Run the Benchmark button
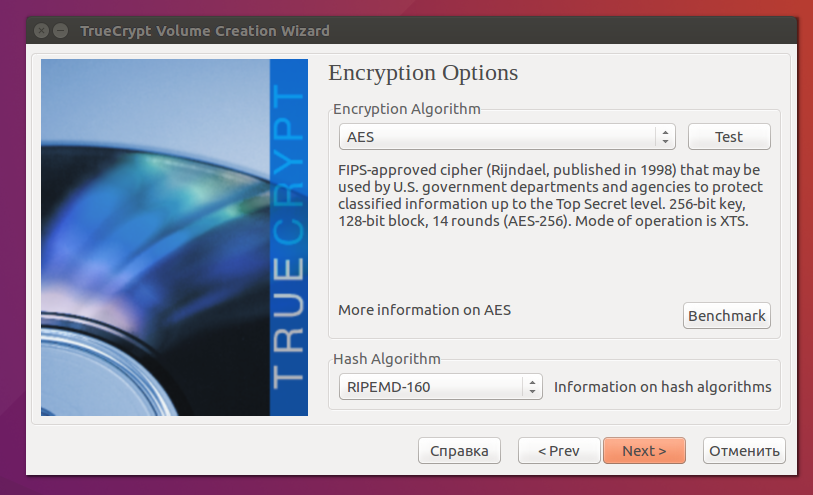This screenshot has width=813, height=495. (727, 316)
